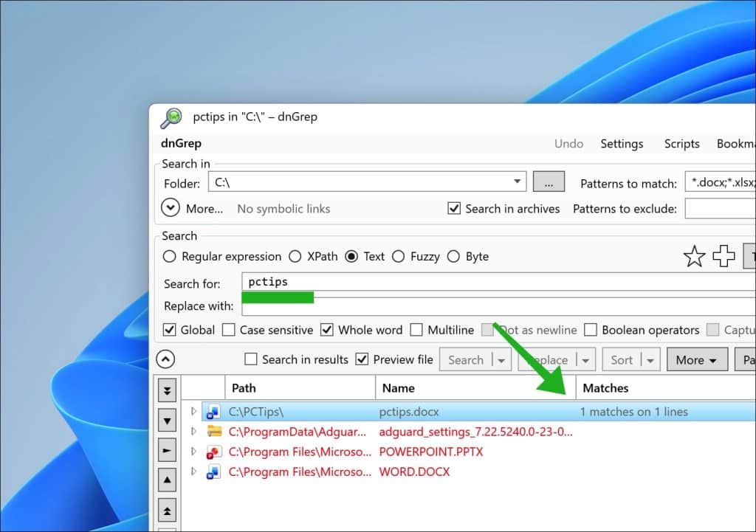The height and width of the screenshot is (532, 756).
Task: Select adguard_settings_7.22.5240.0-23-0... name
Action: click(476, 432)
